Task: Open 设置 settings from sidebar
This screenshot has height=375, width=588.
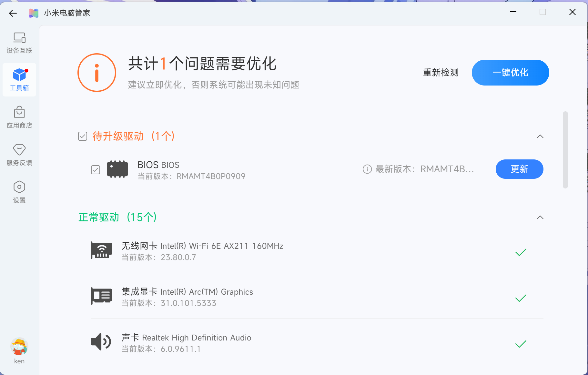Action: pyautogui.click(x=19, y=192)
